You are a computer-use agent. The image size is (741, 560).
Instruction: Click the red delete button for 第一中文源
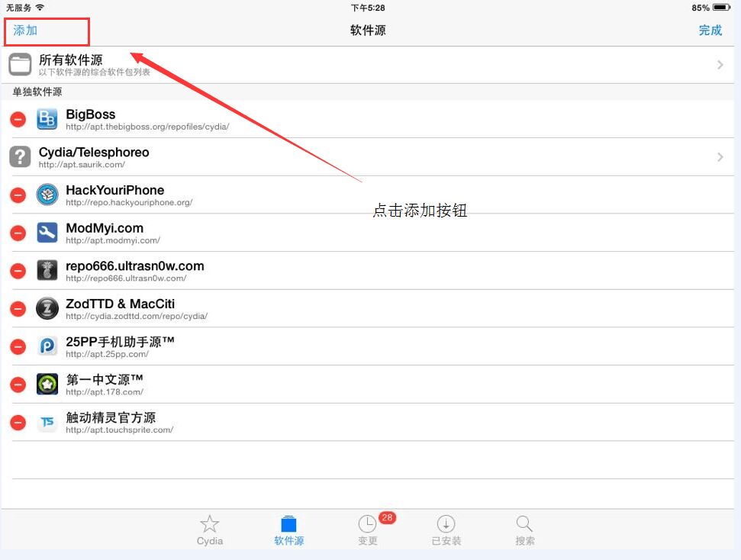[18, 385]
